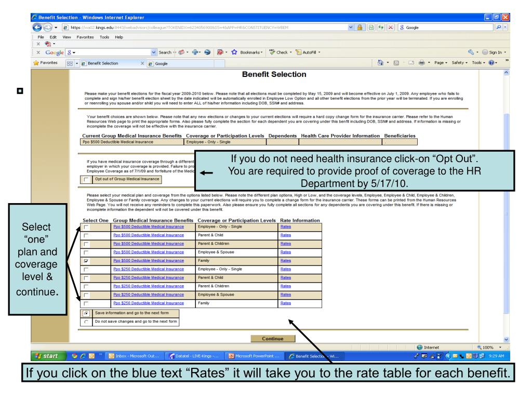Click the star Bookmarks icon
The width and height of the screenshot is (532, 399).
(234, 52)
